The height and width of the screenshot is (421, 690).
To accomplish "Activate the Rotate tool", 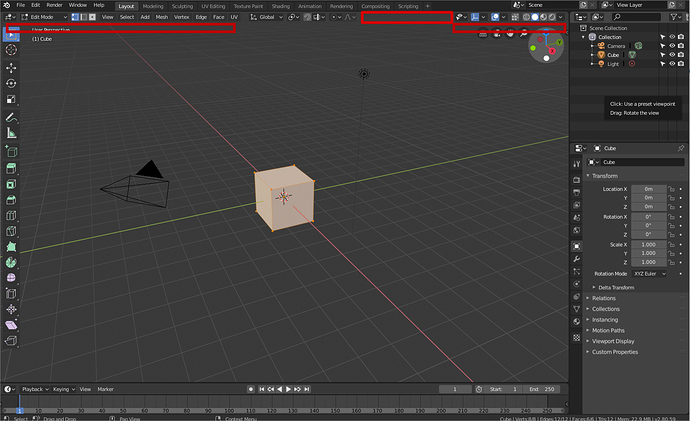I will point(11,84).
